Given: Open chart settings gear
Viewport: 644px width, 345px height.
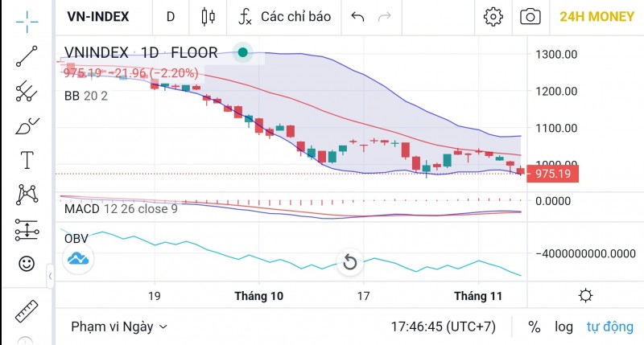Looking at the screenshot, I should coord(493,16).
